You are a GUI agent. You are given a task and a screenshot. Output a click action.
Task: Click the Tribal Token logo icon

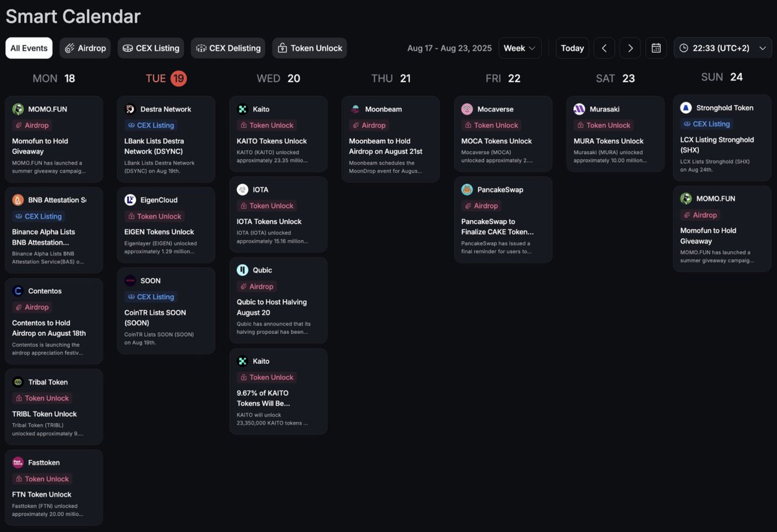(18, 382)
